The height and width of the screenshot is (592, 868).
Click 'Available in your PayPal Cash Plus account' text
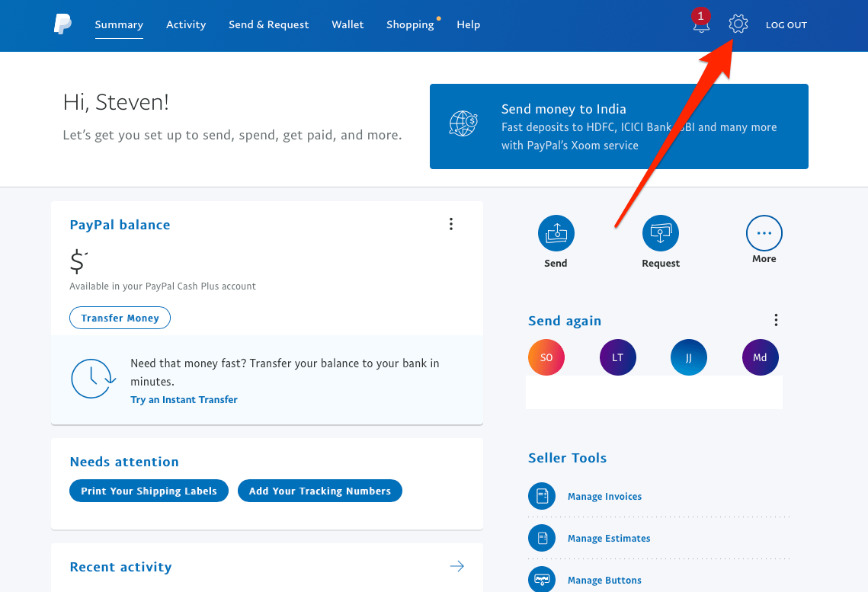[163, 286]
